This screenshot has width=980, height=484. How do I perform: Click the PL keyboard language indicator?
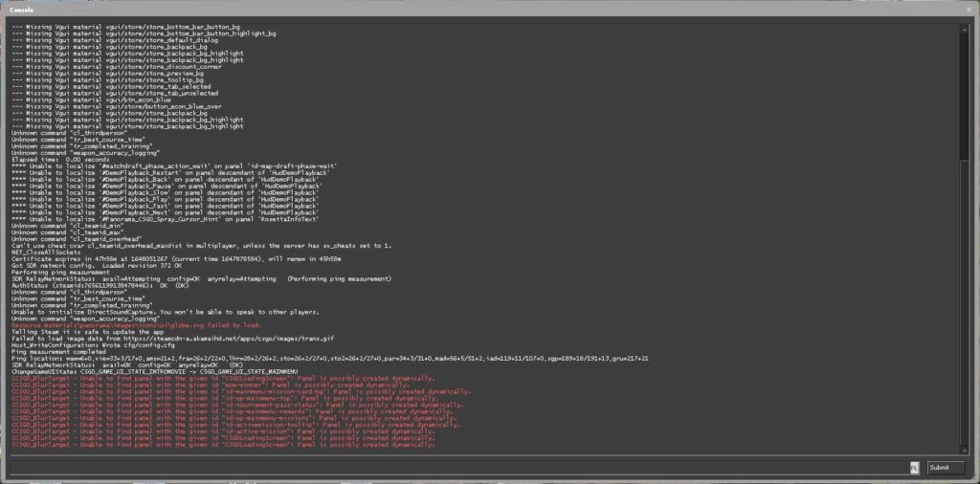tap(914, 468)
